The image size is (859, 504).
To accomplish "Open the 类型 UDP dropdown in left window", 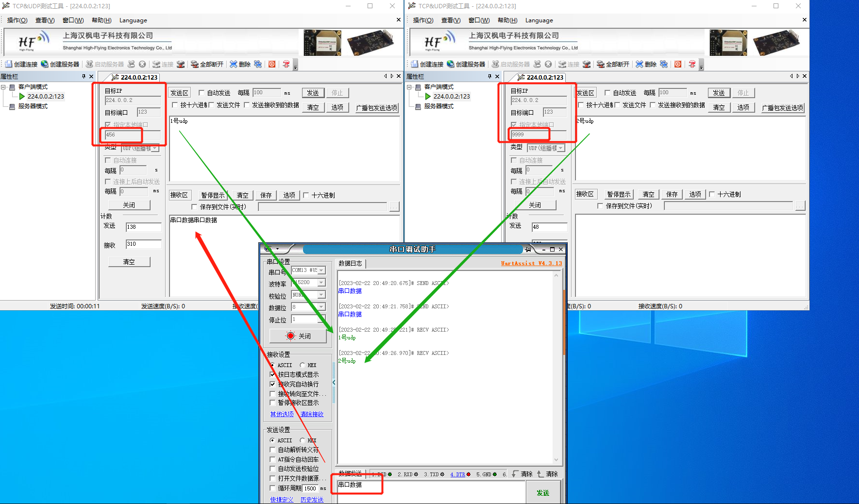I will 155,148.
